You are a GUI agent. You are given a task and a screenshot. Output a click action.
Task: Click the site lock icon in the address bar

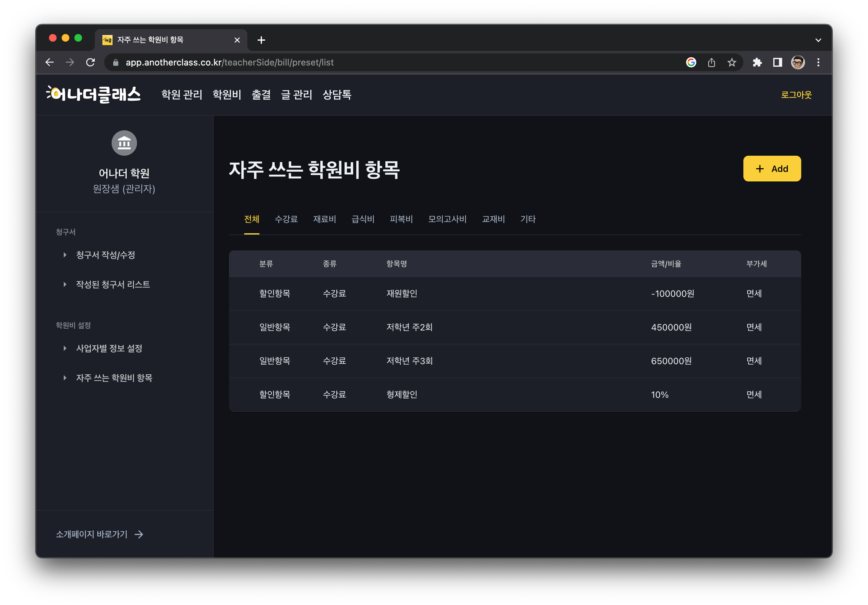[x=115, y=62]
